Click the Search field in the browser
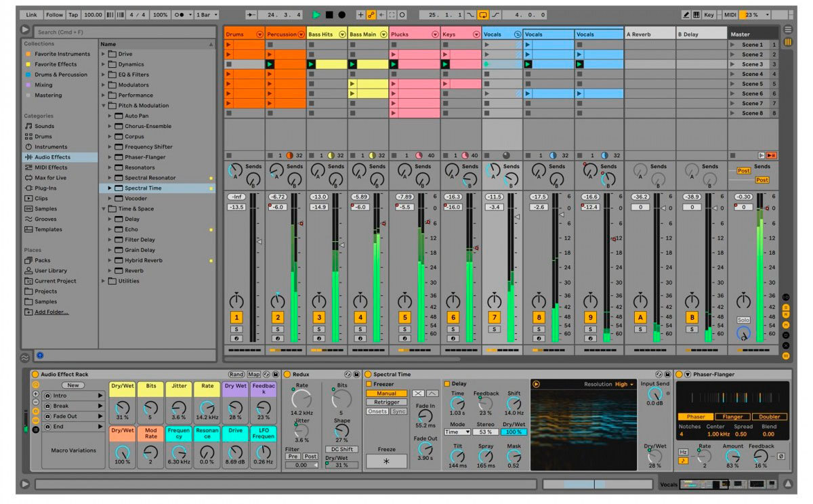Image resolution: width=813 pixels, height=504 pixels. pyautogui.click(x=122, y=32)
